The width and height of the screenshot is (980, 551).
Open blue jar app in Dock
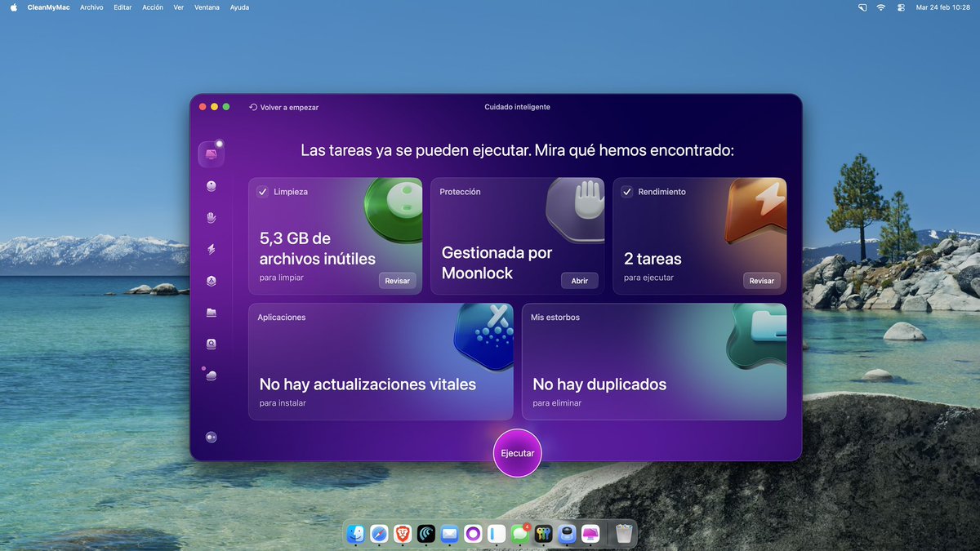[567, 534]
